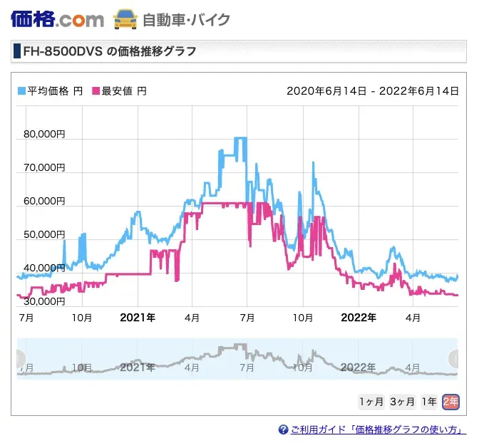Click the right range slider handle
The height and width of the screenshot is (448, 479).
(453, 359)
